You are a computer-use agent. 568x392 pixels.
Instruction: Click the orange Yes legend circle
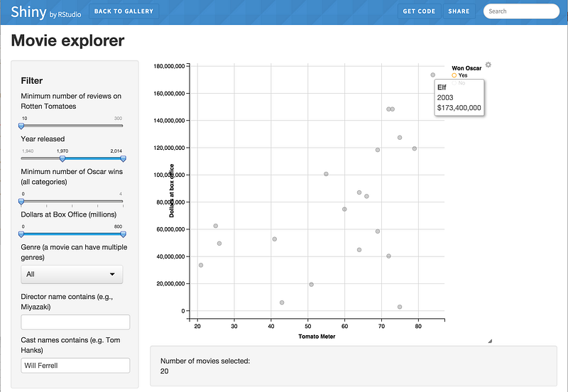point(454,75)
